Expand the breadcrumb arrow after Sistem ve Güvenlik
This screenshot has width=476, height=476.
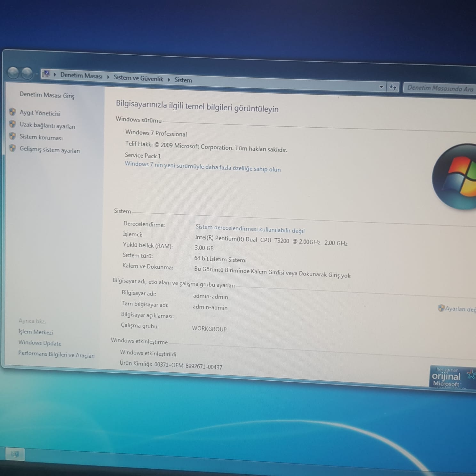point(169,79)
